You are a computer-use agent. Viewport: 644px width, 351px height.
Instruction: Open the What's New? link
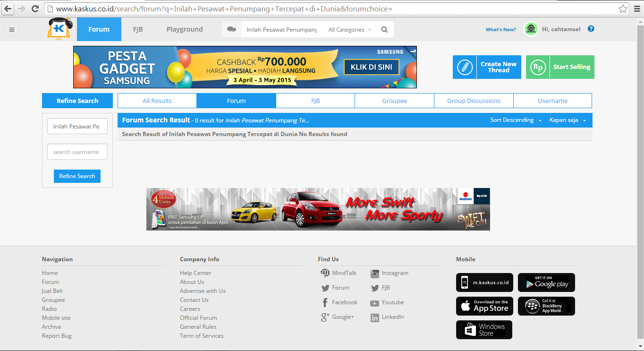pyautogui.click(x=500, y=29)
